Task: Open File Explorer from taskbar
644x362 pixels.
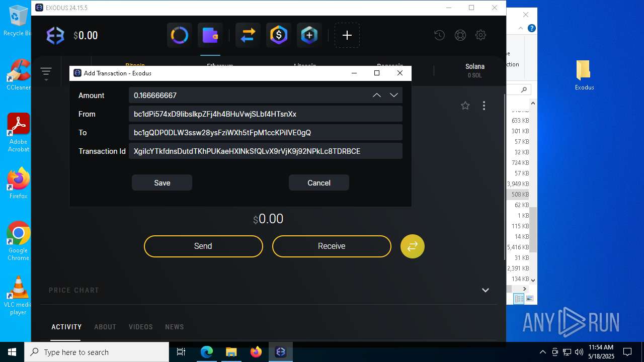Action: pos(231,352)
